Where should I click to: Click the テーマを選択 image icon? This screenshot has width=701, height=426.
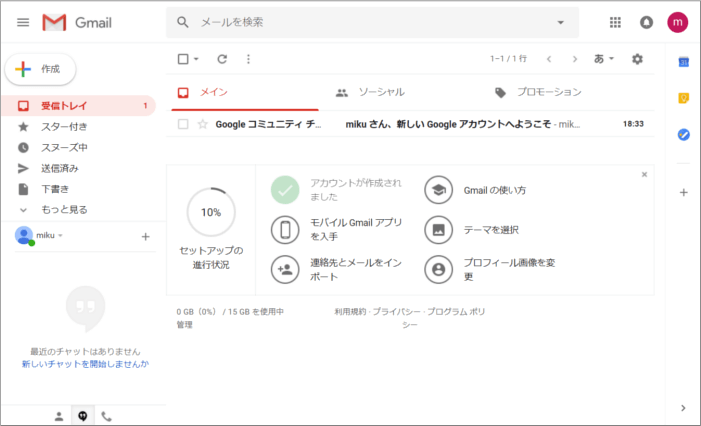pos(439,230)
